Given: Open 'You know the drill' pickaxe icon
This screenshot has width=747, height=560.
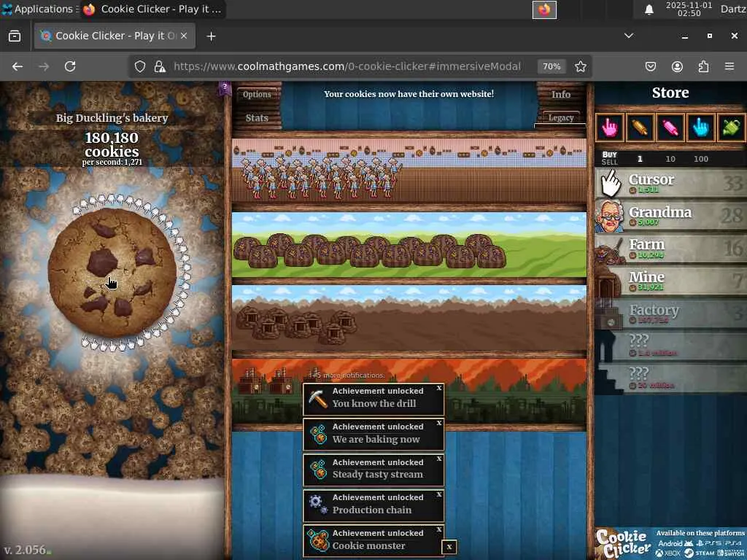Looking at the screenshot, I should point(318,398).
